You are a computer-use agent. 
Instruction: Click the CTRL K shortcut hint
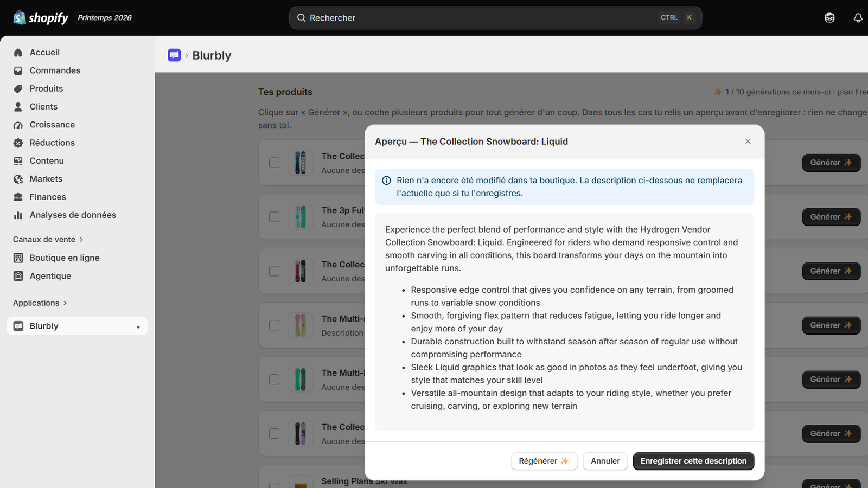(x=676, y=18)
